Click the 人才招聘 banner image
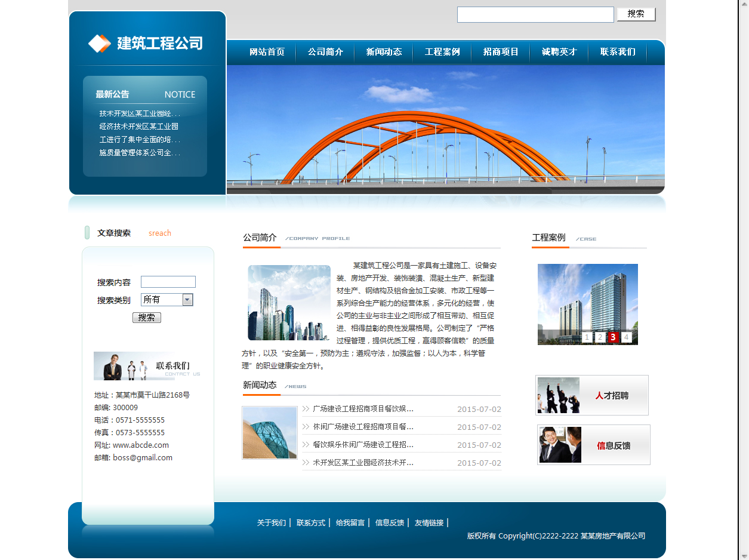 [591, 395]
